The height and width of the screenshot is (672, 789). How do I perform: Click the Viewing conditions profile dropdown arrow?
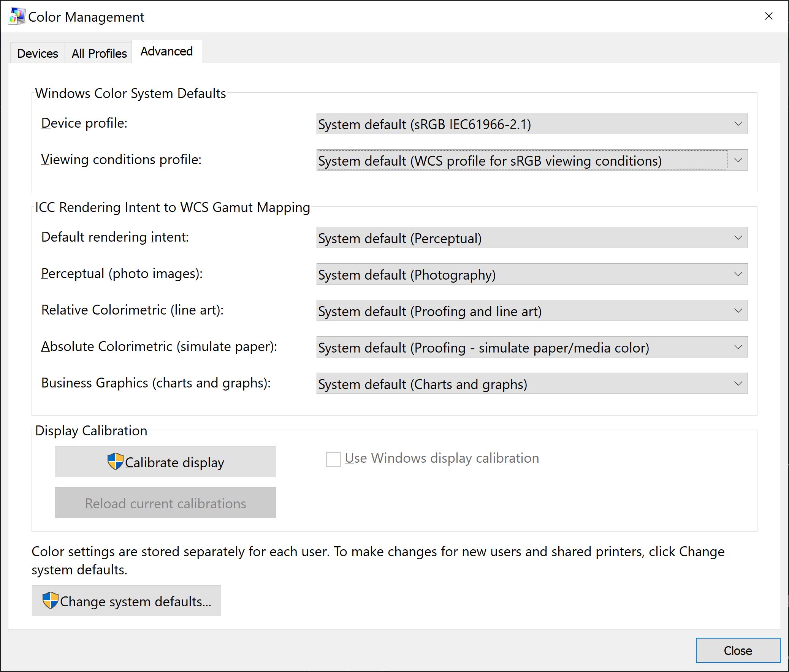point(738,160)
